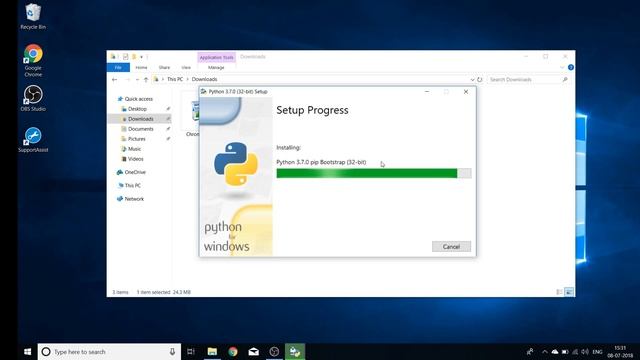This screenshot has width=640, height=360.
Task: Open Chrome from taskbar
Action: 233,351
